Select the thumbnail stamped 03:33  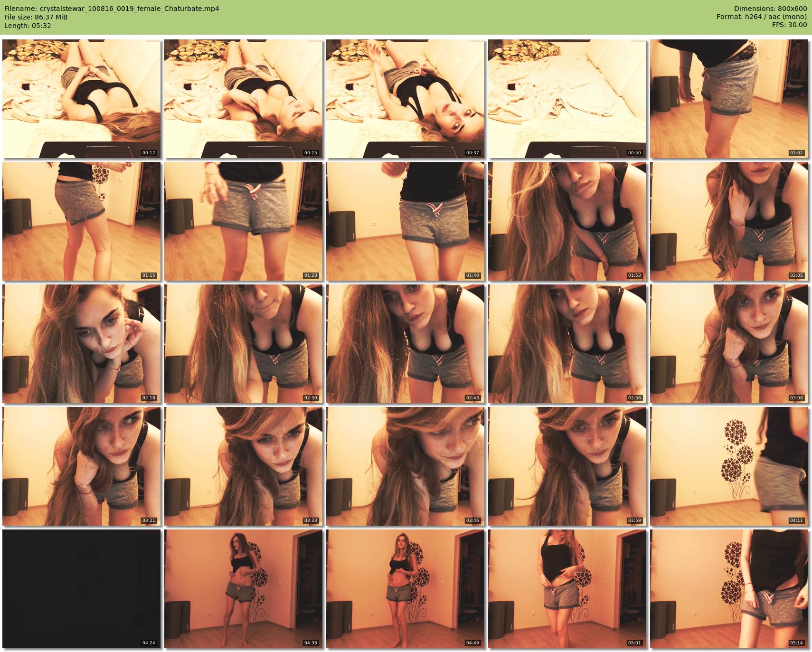point(244,466)
